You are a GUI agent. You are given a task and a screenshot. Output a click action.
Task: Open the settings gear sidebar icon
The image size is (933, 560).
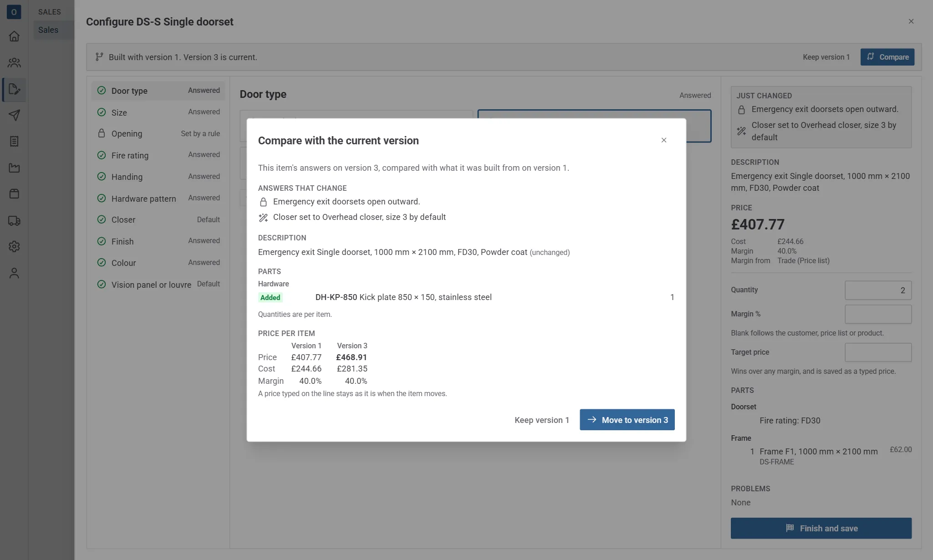pyautogui.click(x=14, y=247)
